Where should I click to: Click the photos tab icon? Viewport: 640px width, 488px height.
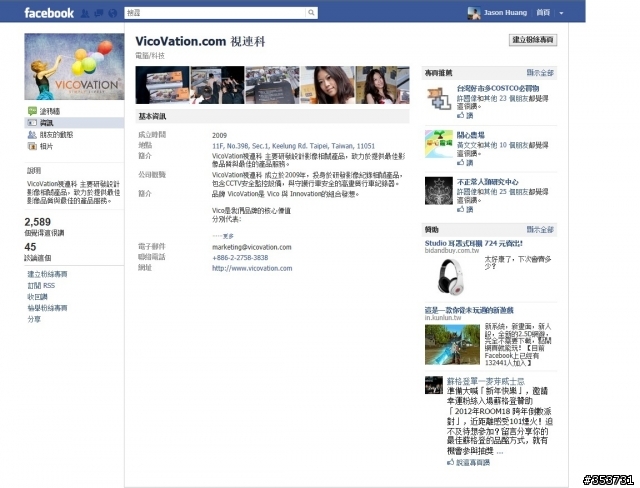(x=32, y=146)
